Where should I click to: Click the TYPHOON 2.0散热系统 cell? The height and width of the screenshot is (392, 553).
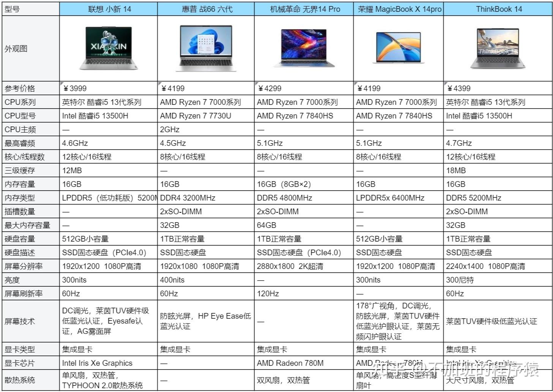point(109,380)
